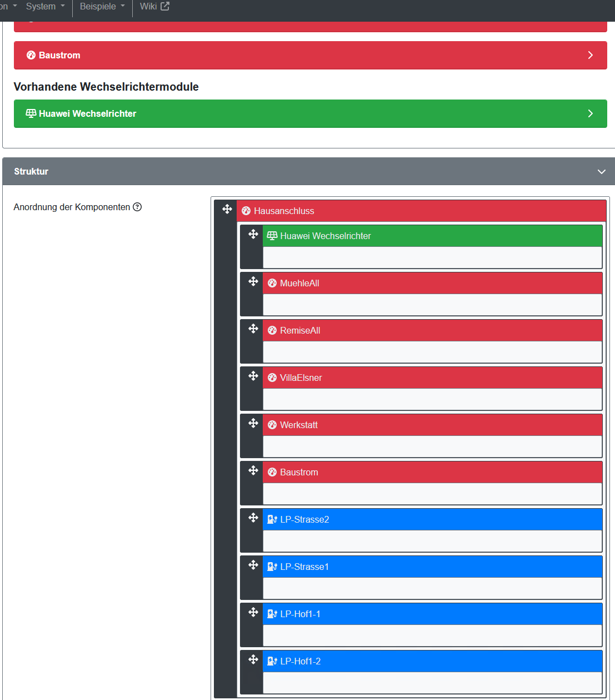615x700 pixels.
Task: Select RemiseAll in the structure tree
Action: pos(432,330)
